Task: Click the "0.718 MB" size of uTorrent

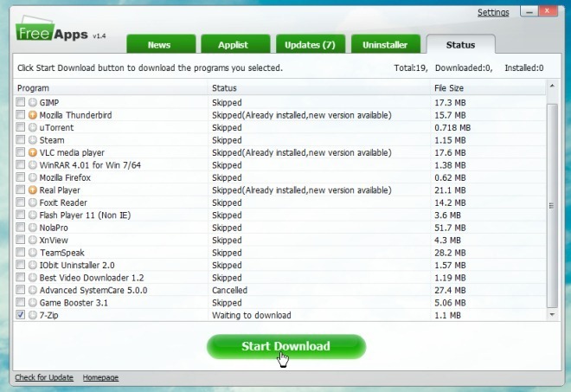Action: (452, 128)
